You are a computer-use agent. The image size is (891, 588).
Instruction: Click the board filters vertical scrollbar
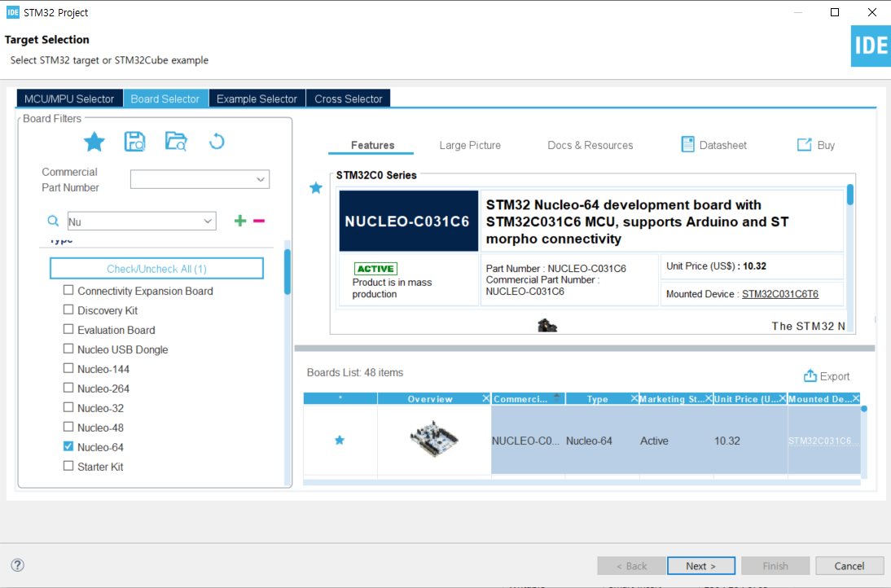[x=287, y=273]
